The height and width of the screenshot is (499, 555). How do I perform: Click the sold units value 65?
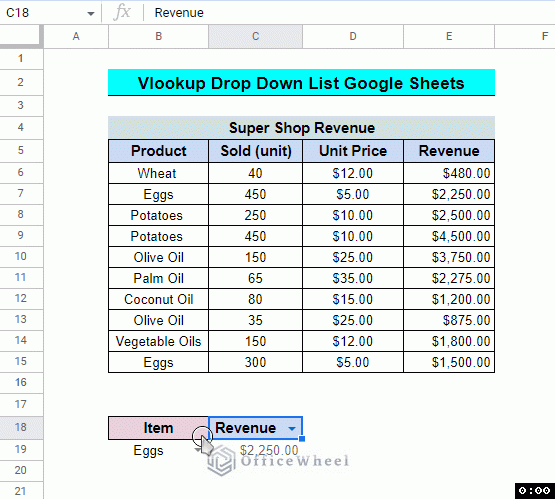[255, 278]
